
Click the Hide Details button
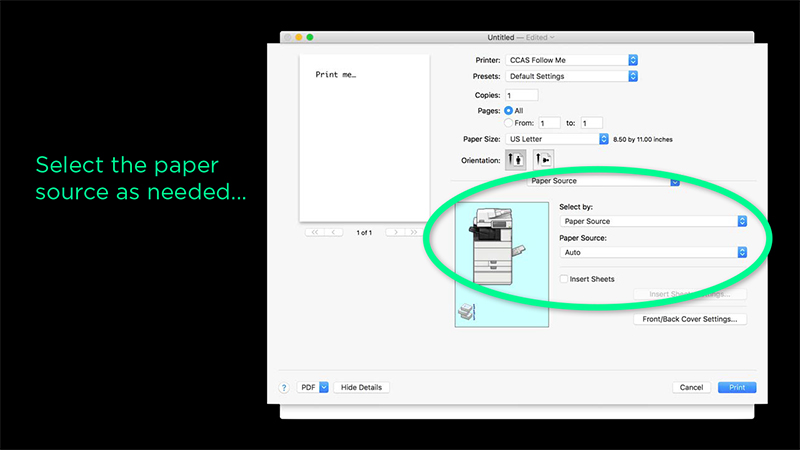coord(361,387)
